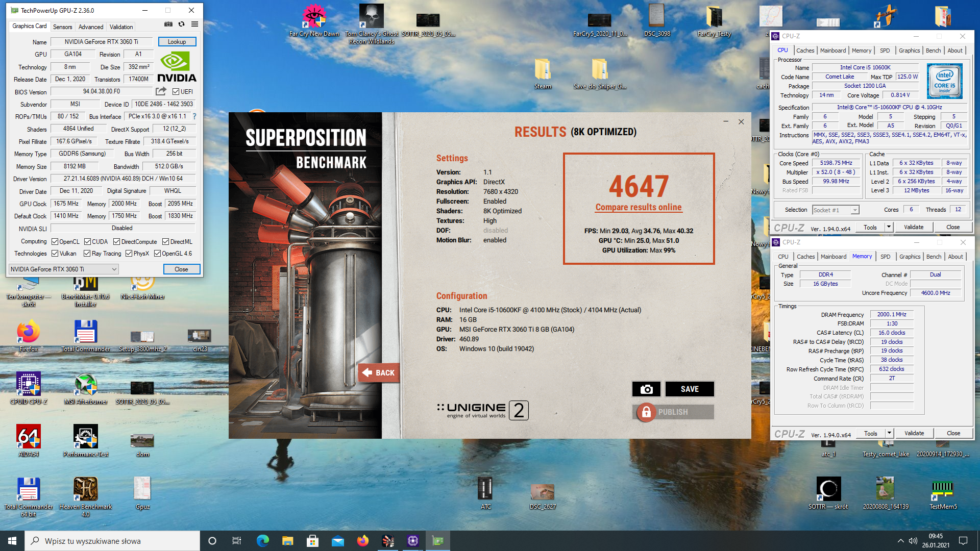Open the GPU-Z hamburger menu
This screenshot has width=980, height=551.
194,24
